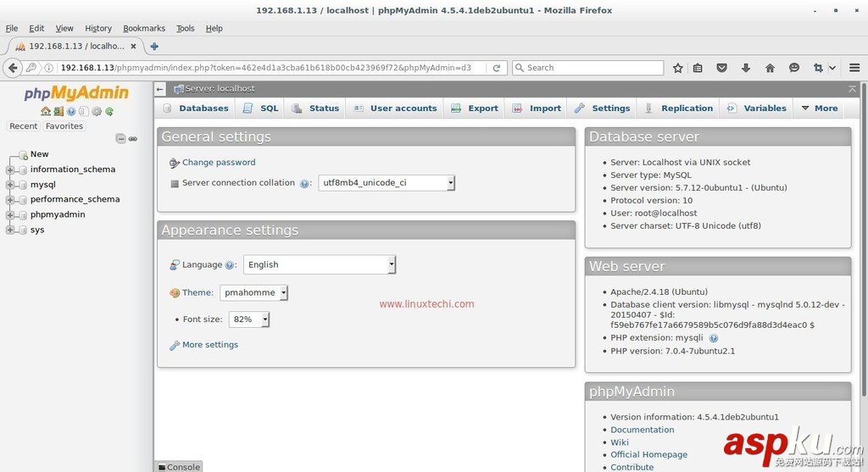Expand the performance_schema database node

coord(10,200)
